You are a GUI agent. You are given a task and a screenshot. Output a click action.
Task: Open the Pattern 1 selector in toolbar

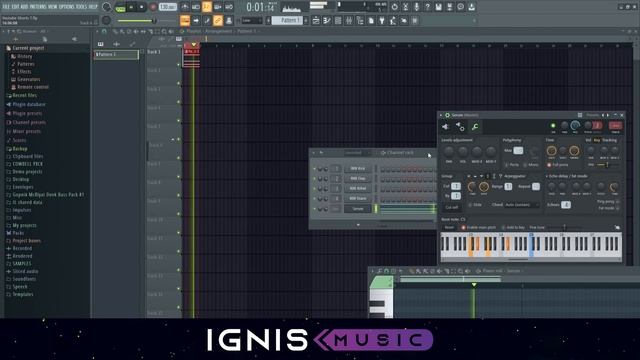coord(287,20)
